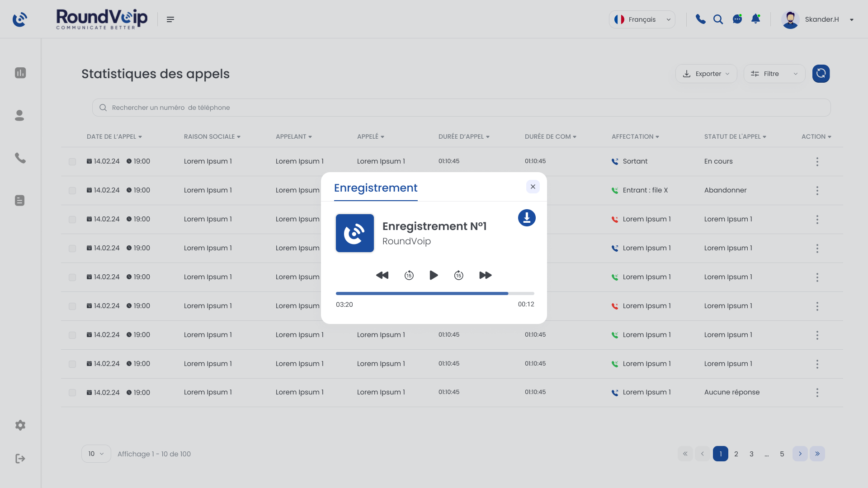
Task: Click the phone dialer icon in the header
Action: (701, 19)
